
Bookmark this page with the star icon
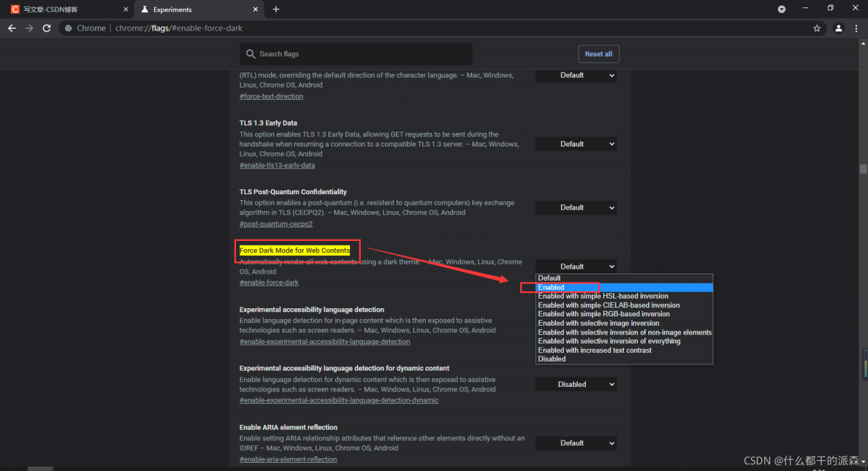click(x=817, y=29)
